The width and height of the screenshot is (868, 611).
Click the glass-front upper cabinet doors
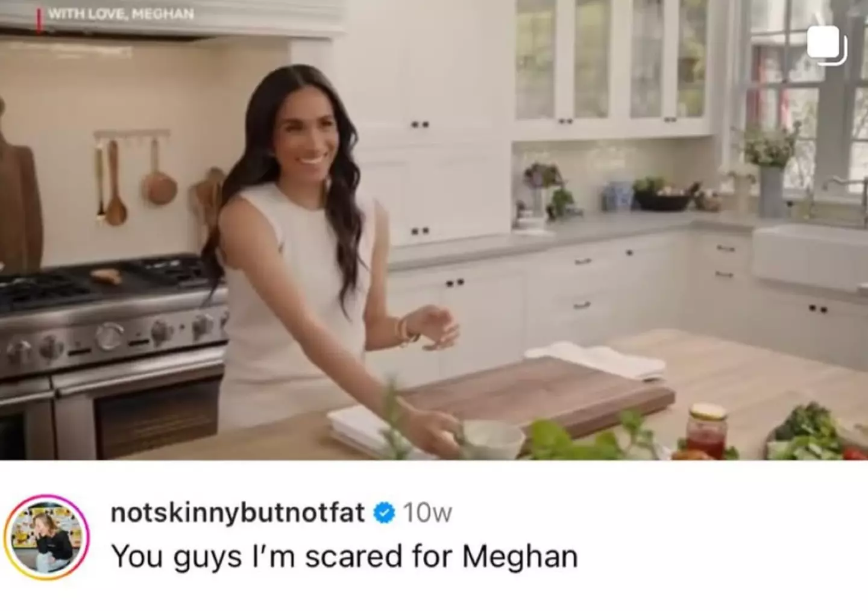click(x=611, y=60)
